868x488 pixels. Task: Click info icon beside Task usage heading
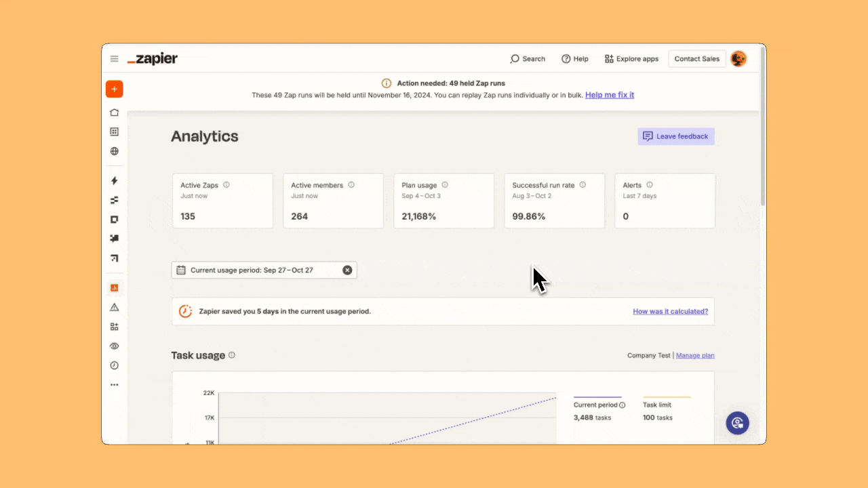232,355
